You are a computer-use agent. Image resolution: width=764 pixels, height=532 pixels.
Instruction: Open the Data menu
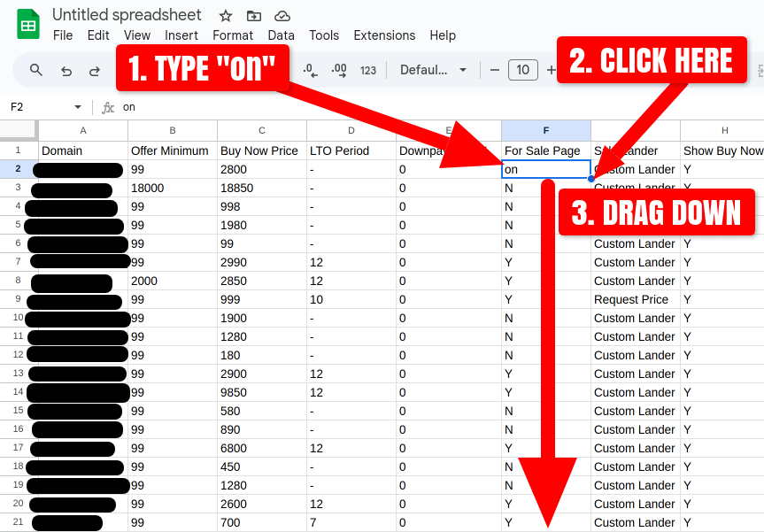(x=281, y=35)
